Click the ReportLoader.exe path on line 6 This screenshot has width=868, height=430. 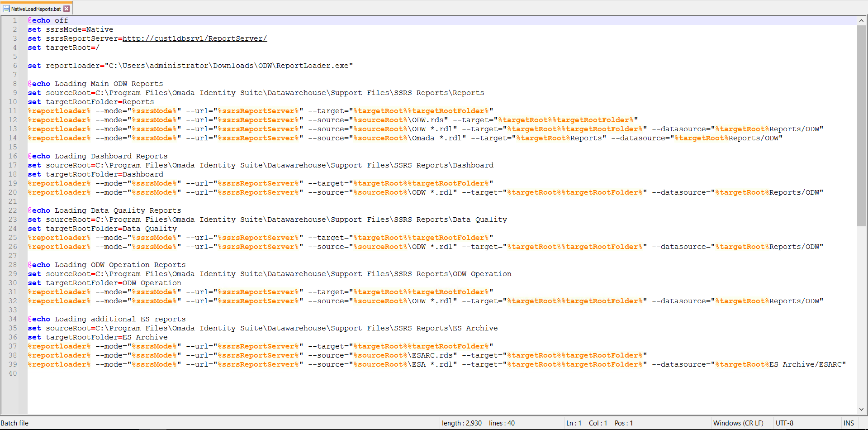229,66
